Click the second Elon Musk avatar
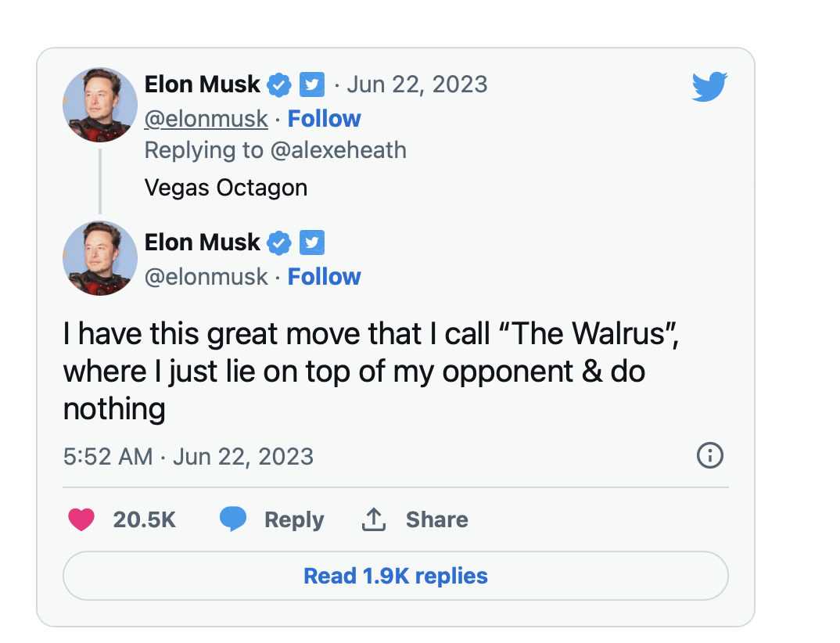Image resolution: width=840 pixels, height=643 pixels. tap(99, 257)
